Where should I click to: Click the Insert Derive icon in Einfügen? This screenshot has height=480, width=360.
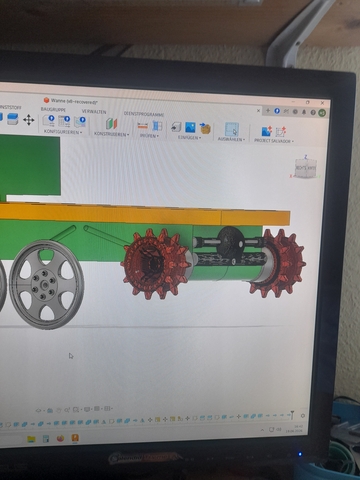pos(176,127)
